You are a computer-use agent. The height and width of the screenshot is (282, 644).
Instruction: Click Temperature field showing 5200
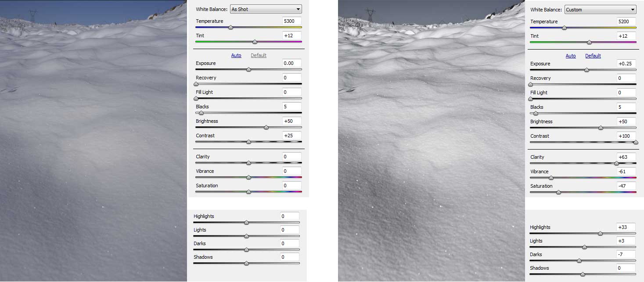(627, 21)
